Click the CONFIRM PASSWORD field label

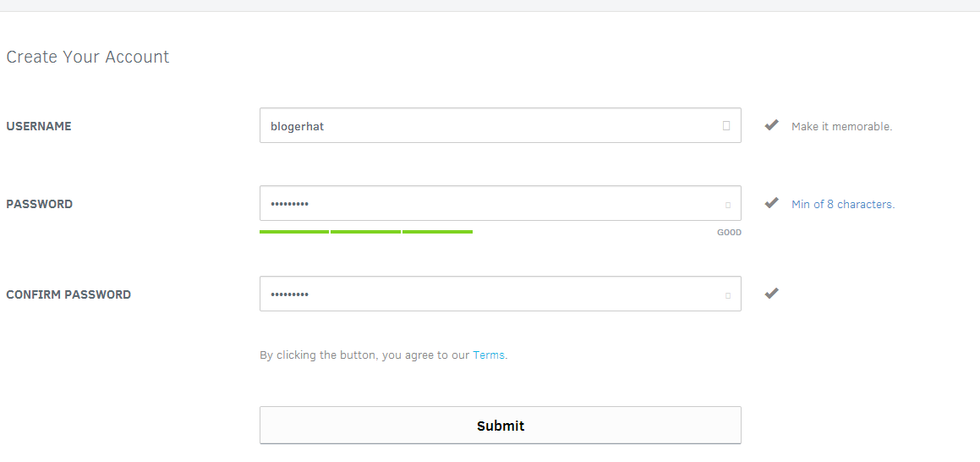pyautogui.click(x=68, y=294)
